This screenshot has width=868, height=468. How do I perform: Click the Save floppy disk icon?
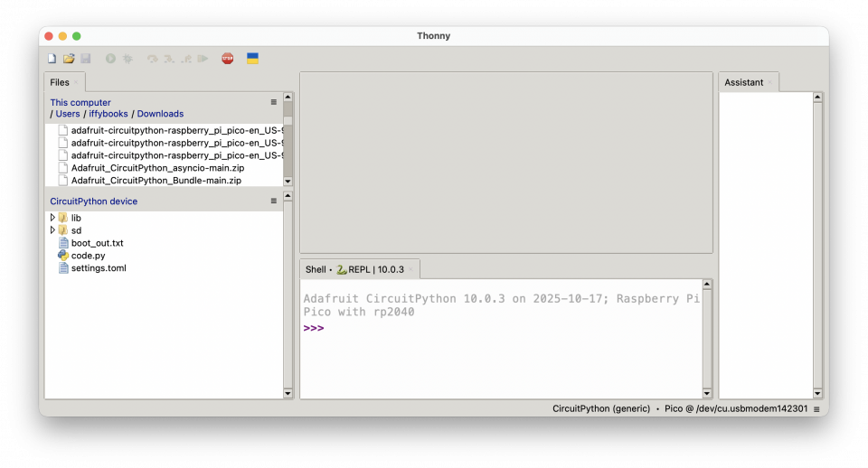pyautogui.click(x=85, y=59)
